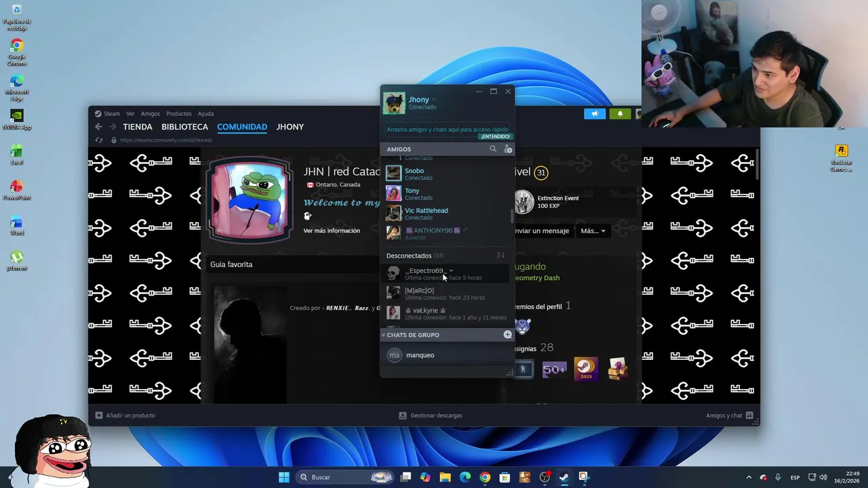This screenshot has height=488, width=868.
Task: Click the profile page scrollbar
Action: pos(757,163)
